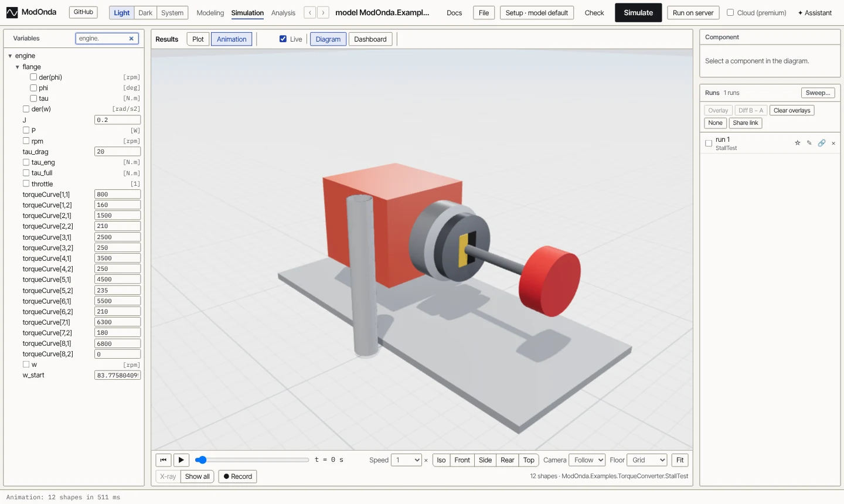Image resolution: width=844 pixels, height=504 pixels.
Task: Click the tau_drag value field
Action: click(117, 152)
